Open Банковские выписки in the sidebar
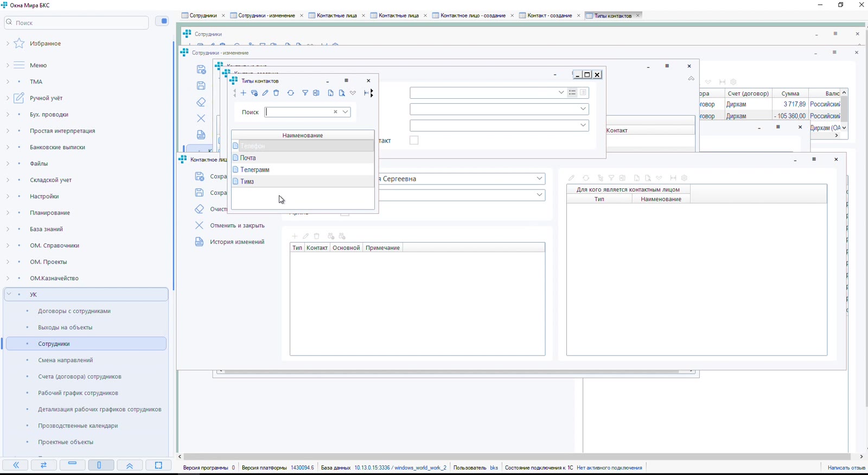Screen dimensions: 868x475 (x=58, y=147)
